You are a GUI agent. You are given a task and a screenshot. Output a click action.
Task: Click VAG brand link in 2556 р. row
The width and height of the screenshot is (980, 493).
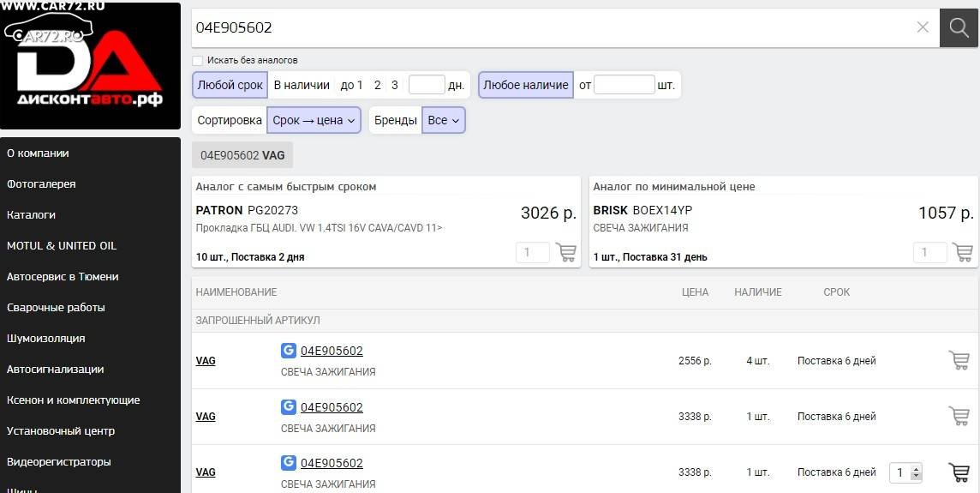[x=206, y=361]
